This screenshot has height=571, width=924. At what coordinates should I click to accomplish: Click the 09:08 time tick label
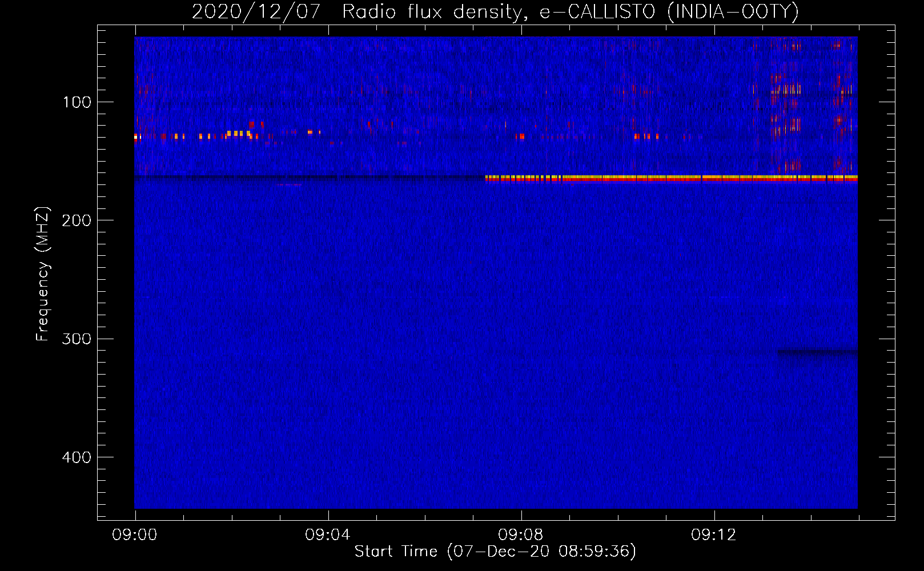pyautogui.click(x=521, y=535)
